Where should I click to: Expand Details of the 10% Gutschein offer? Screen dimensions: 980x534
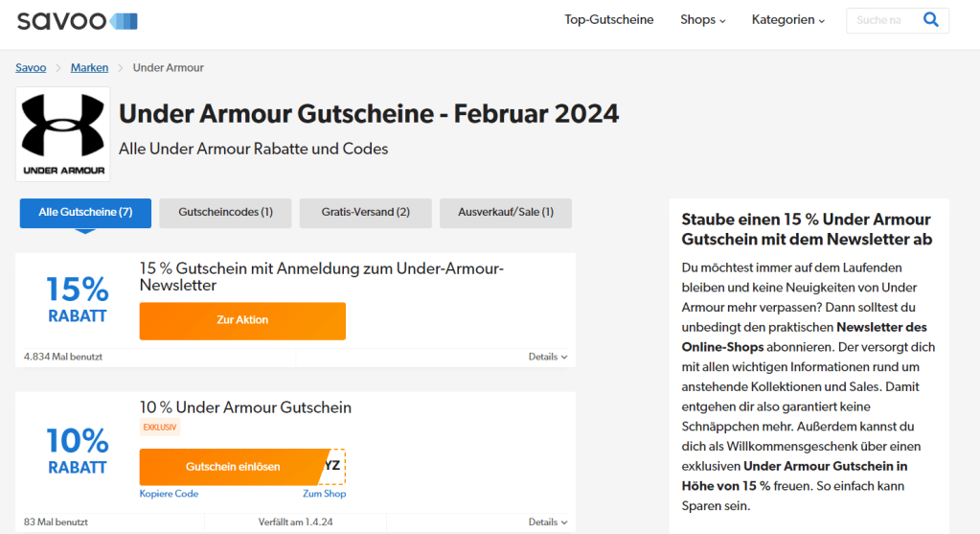pos(547,522)
